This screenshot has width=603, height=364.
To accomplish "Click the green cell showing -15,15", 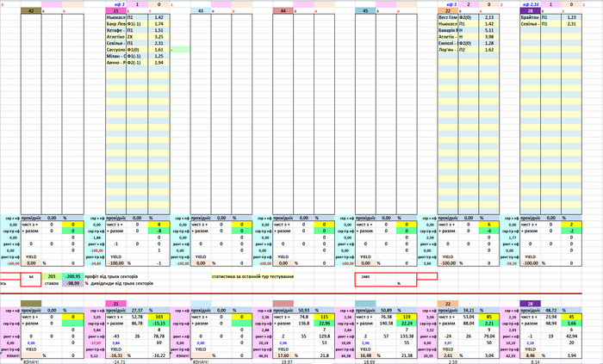I will tap(159, 324).
